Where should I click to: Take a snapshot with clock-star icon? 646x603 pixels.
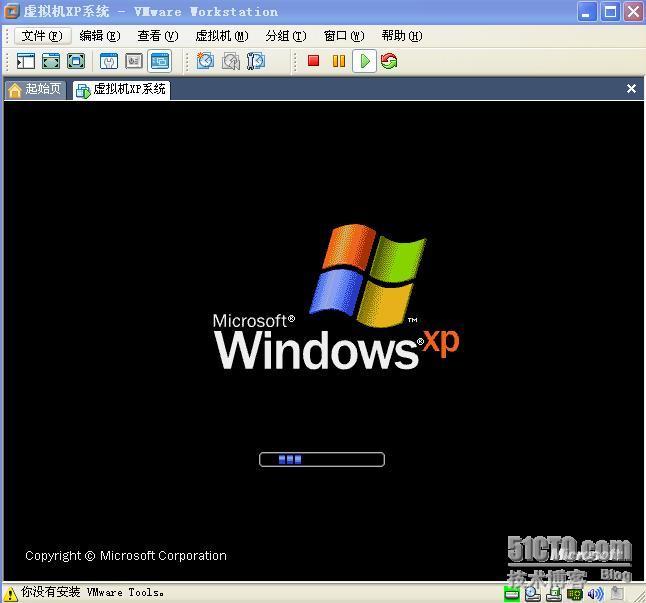pos(205,61)
